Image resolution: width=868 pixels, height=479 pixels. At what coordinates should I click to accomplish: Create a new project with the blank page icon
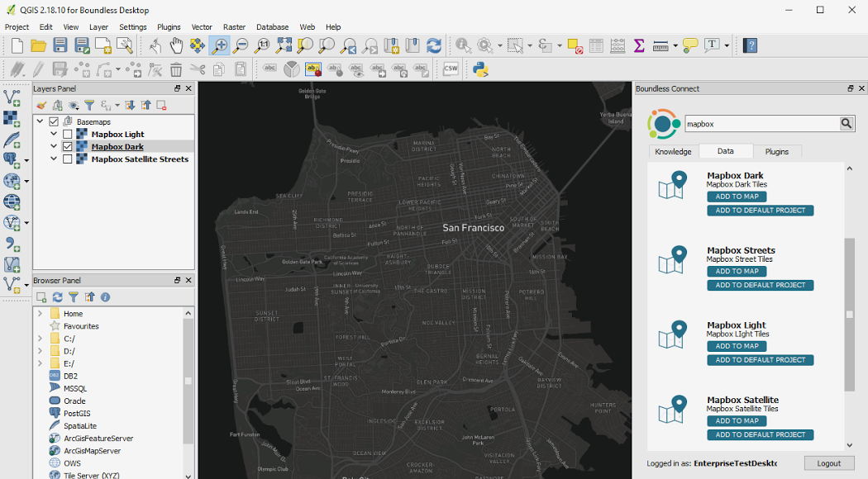(17, 46)
